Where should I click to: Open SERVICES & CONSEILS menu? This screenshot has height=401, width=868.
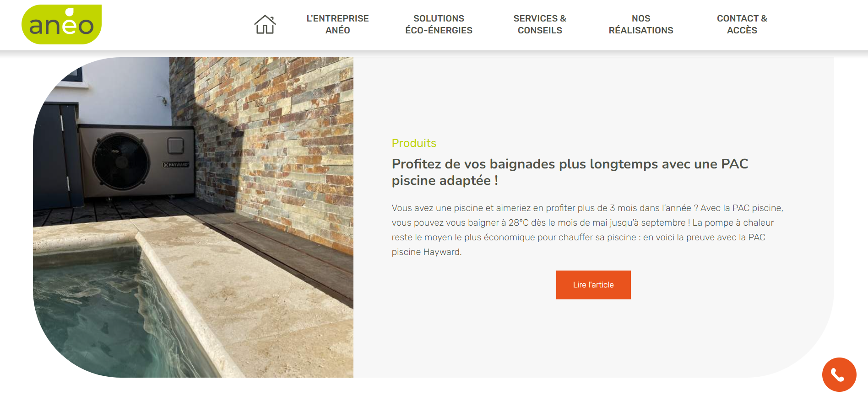coord(540,24)
